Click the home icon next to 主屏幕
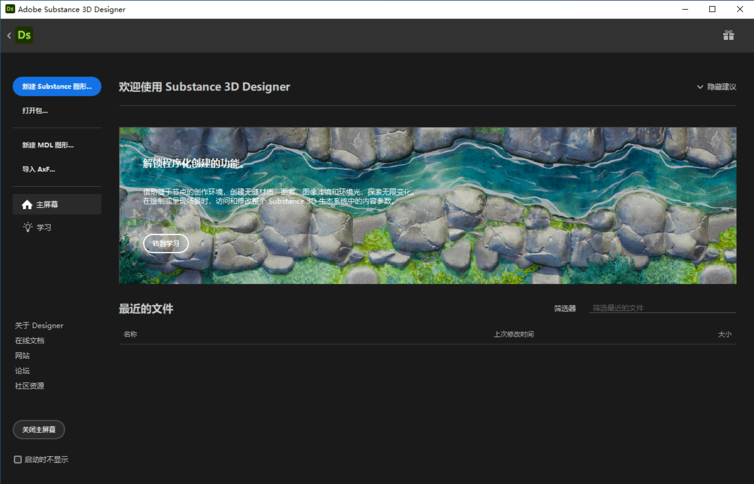This screenshot has height=484, width=754. (27, 205)
